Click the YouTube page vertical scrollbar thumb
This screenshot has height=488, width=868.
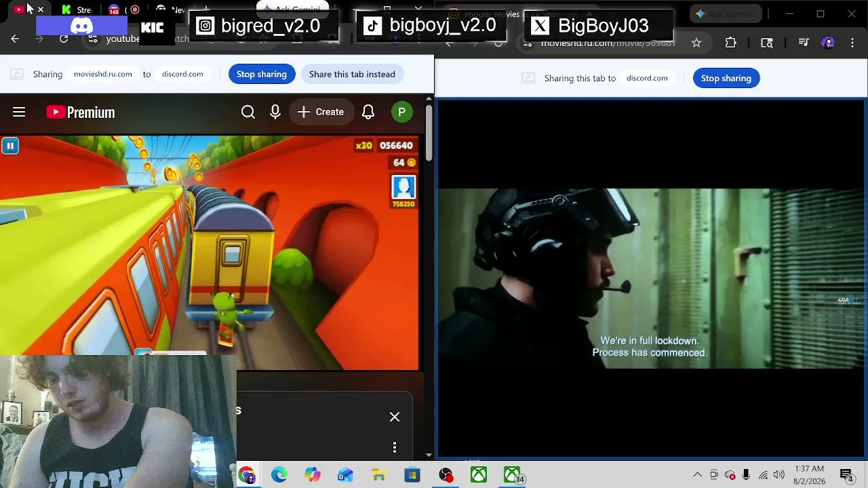click(x=429, y=132)
